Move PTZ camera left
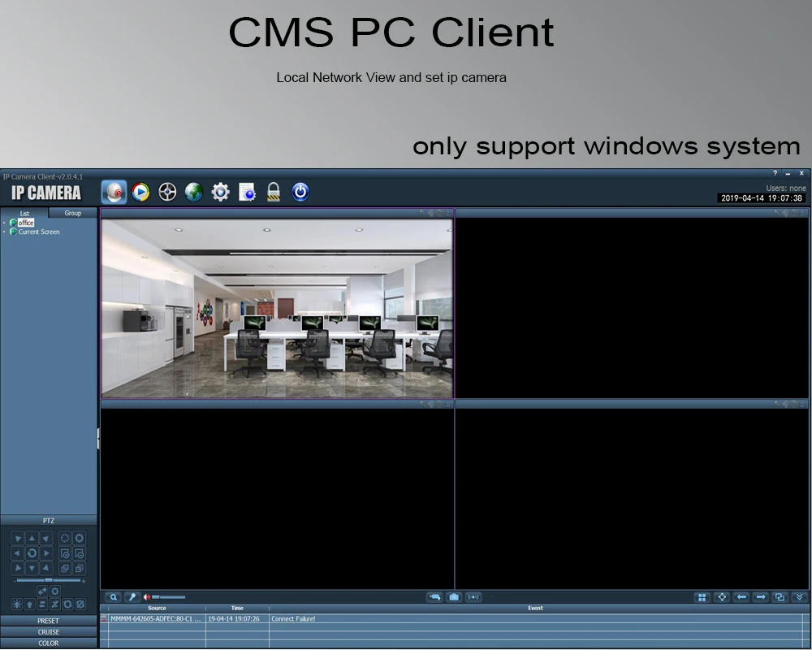 pyautogui.click(x=17, y=553)
